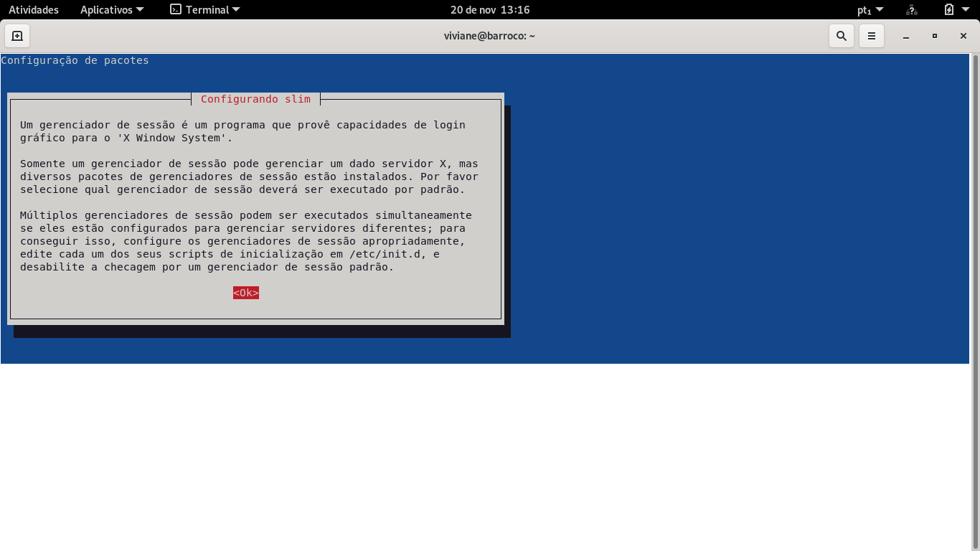This screenshot has width=980, height=551.
Task: Minimize the terminal window
Action: pos(906,36)
